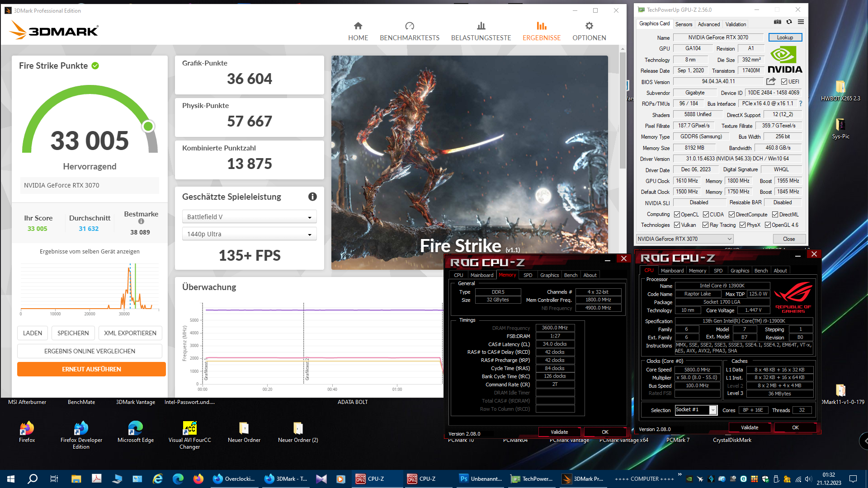Click info icon next to Geschätzte Spieleleistung
The height and width of the screenshot is (488, 868).
point(312,197)
